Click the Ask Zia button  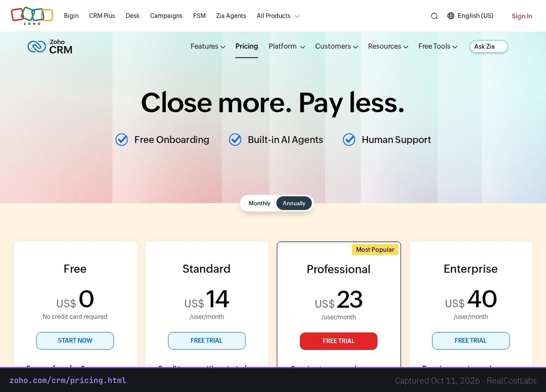(489, 46)
